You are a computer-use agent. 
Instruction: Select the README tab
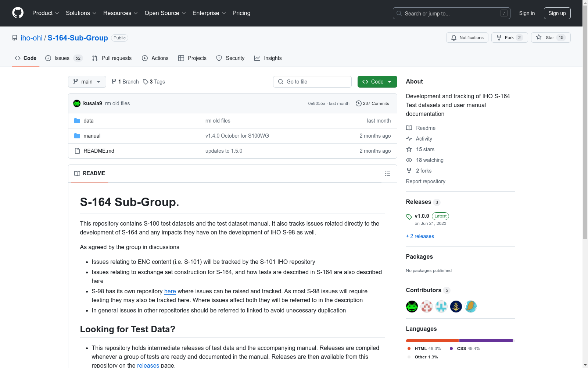(90, 173)
